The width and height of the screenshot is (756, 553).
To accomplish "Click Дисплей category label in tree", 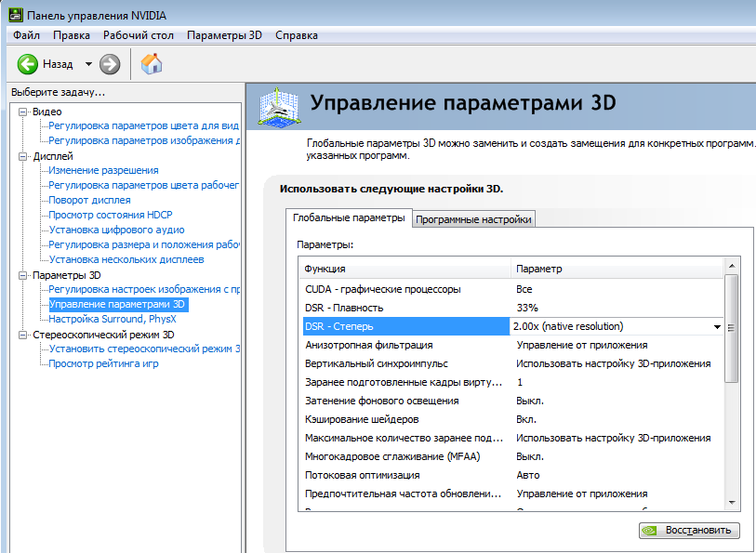I will point(53,156).
